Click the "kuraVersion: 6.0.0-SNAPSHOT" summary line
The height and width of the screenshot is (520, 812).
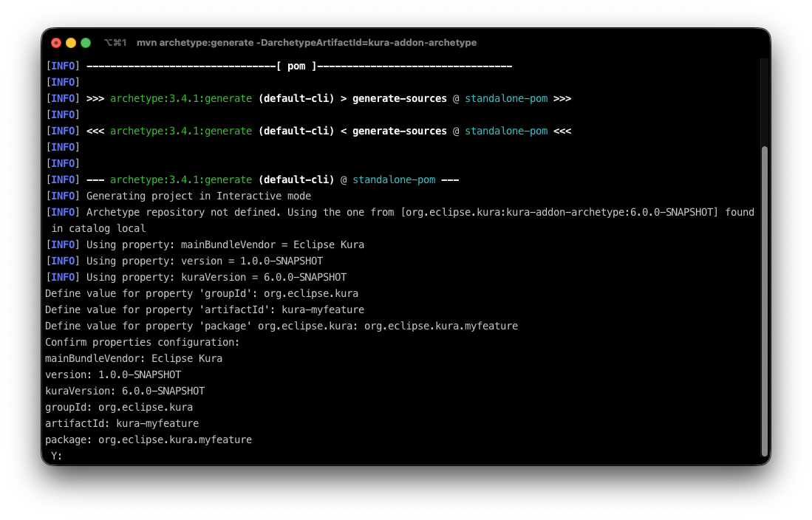125,391
